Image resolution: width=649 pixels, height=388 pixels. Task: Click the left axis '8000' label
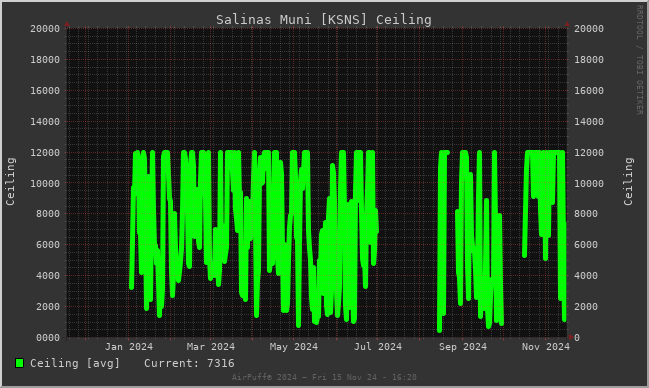pos(48,214)
